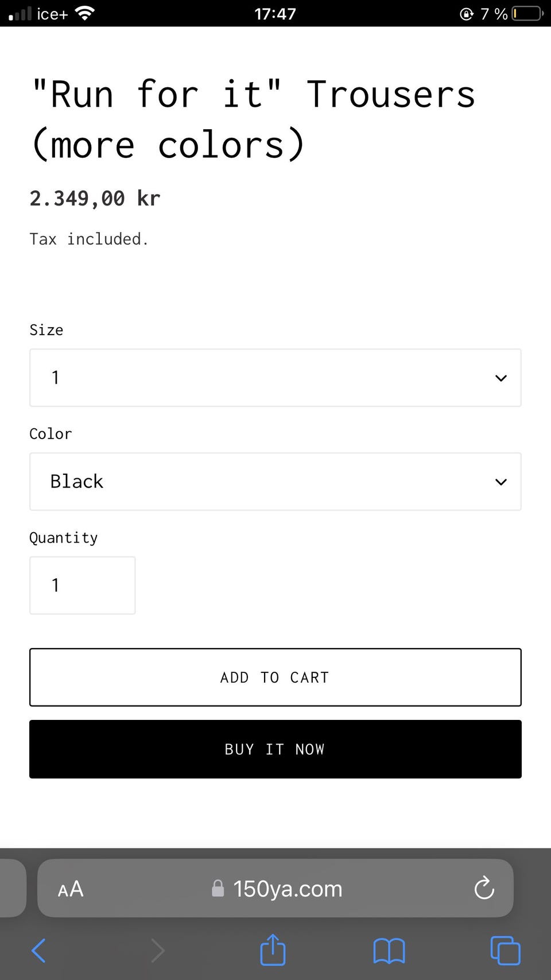
Task: Reload the 150ya.com page
Action: point(484,888)
